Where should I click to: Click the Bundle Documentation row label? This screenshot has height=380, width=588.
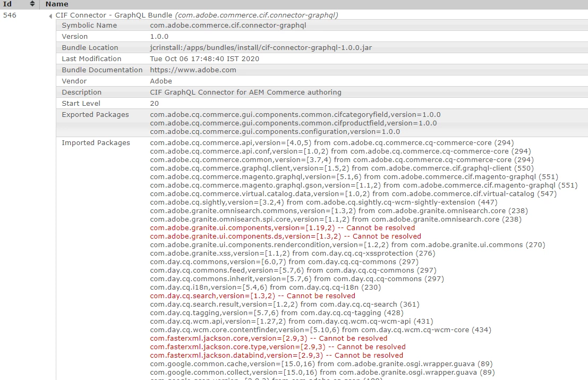(102, 70)
